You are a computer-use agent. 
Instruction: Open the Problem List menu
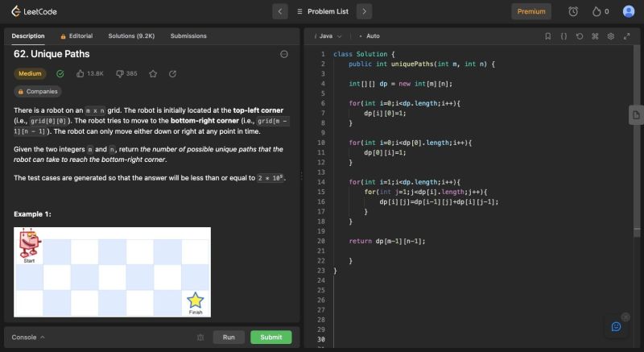[x=321, y=11]
